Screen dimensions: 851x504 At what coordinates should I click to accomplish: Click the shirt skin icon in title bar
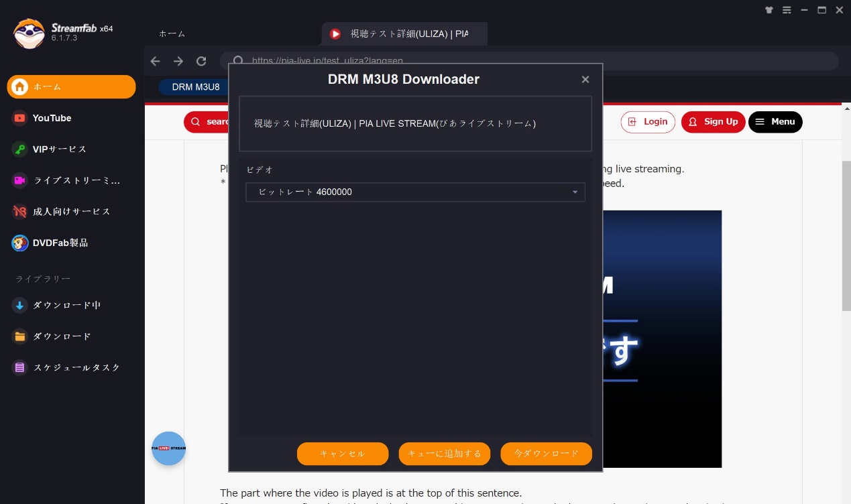point(769,10)
